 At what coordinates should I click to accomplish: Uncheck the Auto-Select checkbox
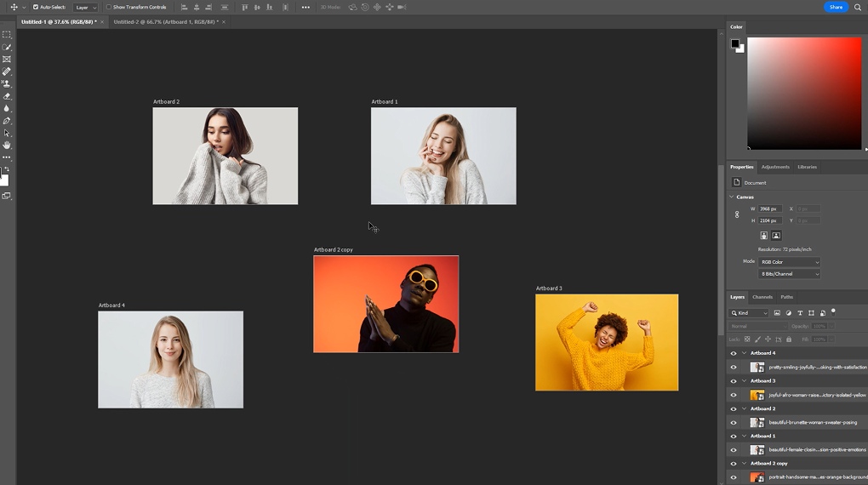(36, 7)
